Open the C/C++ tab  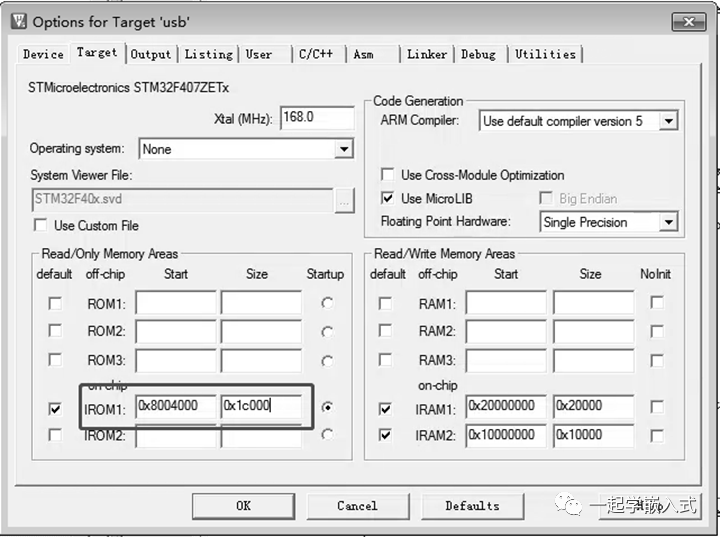coord(316,54)
